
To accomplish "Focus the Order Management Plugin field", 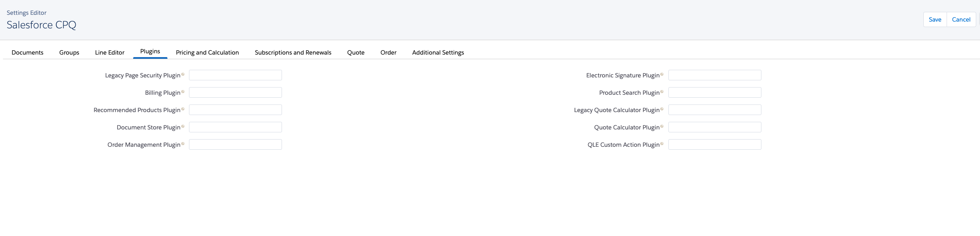I will click(235, 145).
